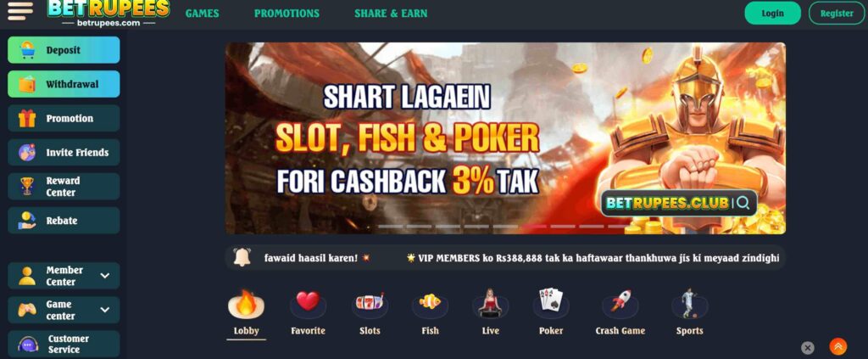Choose the Live casino icon
This screenshot has height=359, width=868.
[x=490, y=304]
